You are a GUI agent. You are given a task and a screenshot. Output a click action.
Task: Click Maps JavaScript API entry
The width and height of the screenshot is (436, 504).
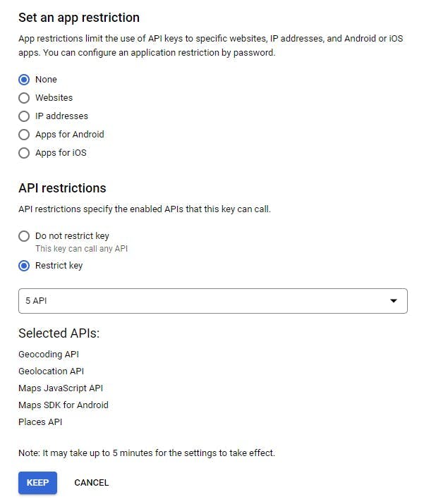tap(61, 388)
